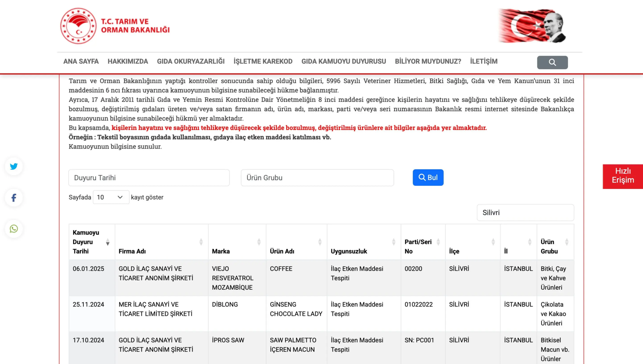Select the 25.11.2024 date cell
Image resolution: width=643 pixels, height=364 pixels.
click(x=92, y=314)
